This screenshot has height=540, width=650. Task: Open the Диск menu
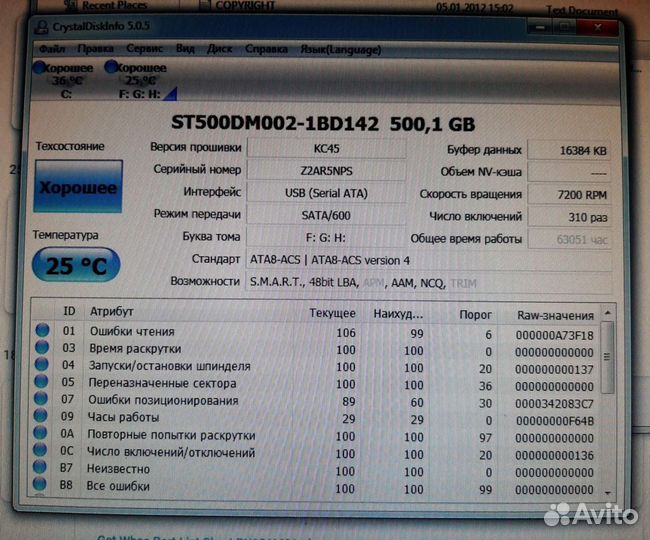[x=219, y=49]
